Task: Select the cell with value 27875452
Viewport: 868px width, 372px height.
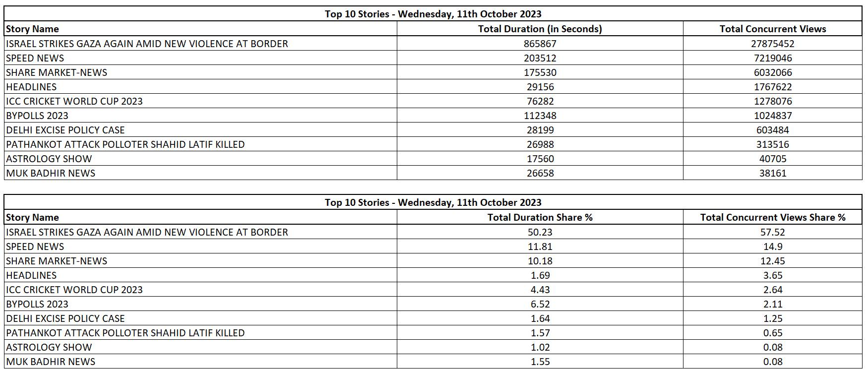Action: tap(772, 44)
